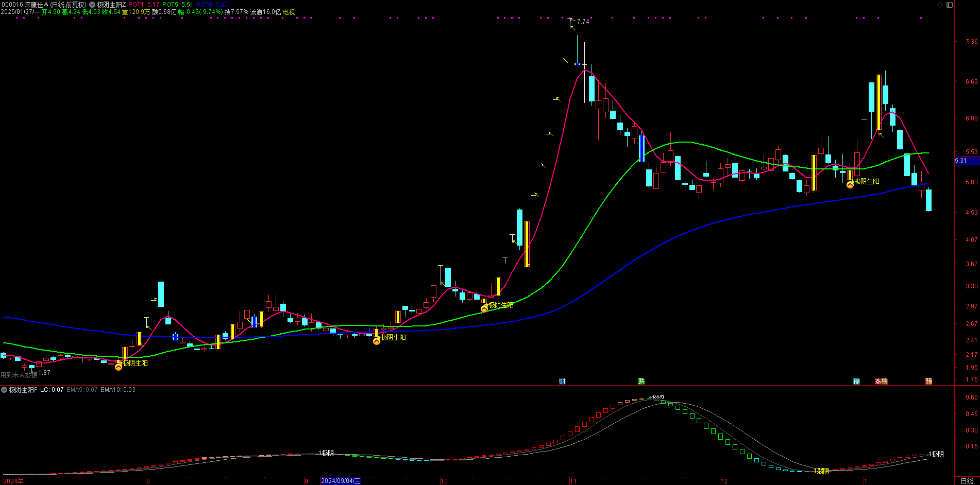
Task: Open the 跌 event marker on timeline
Action: point(641,382)
